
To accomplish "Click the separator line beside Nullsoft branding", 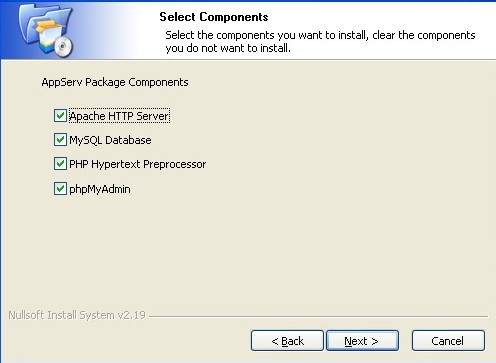I will tap(318, 316).
